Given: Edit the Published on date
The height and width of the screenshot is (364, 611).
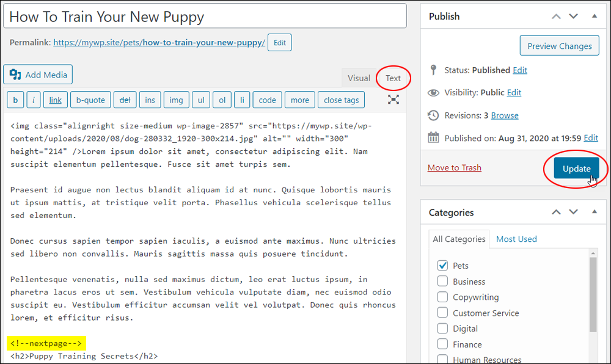Looking at the screenshot, I should (591, 138).
